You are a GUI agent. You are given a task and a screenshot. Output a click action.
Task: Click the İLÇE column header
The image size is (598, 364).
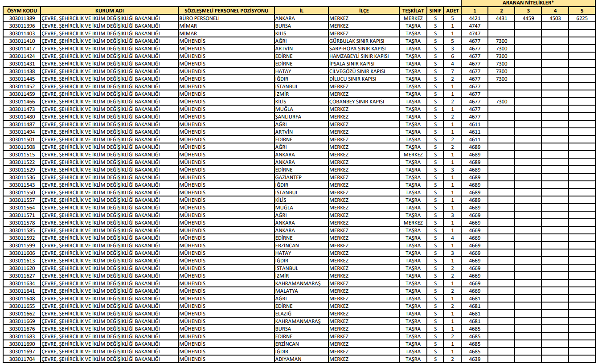coord(364,10)
